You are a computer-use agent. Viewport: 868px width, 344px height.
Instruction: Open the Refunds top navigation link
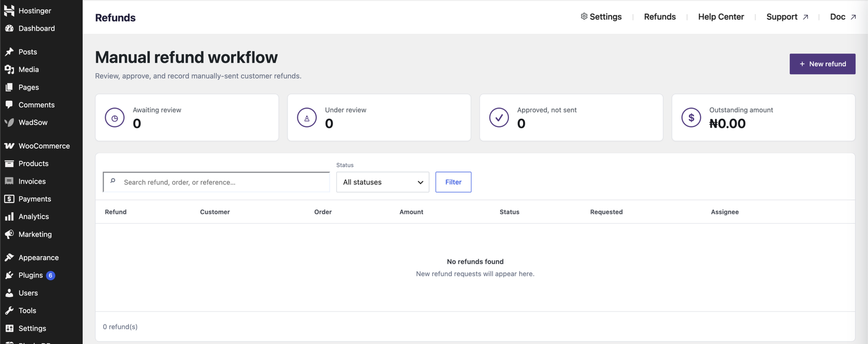660,17
